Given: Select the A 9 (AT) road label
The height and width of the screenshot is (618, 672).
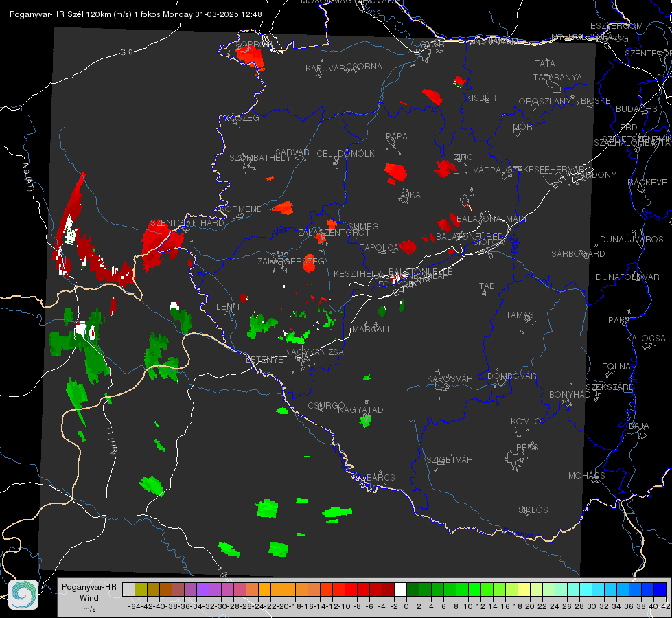Looking at the screenshot, I should (x=27, y=177).
